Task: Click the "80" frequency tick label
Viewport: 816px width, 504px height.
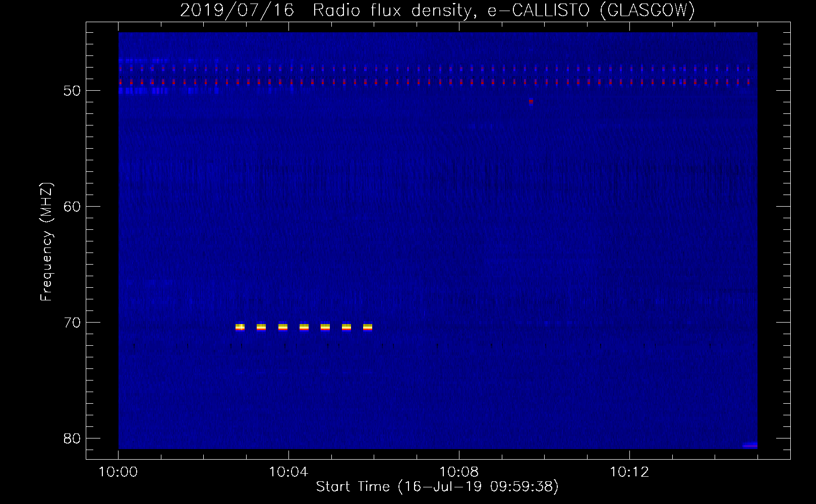Action: click(x=72, y=438)
